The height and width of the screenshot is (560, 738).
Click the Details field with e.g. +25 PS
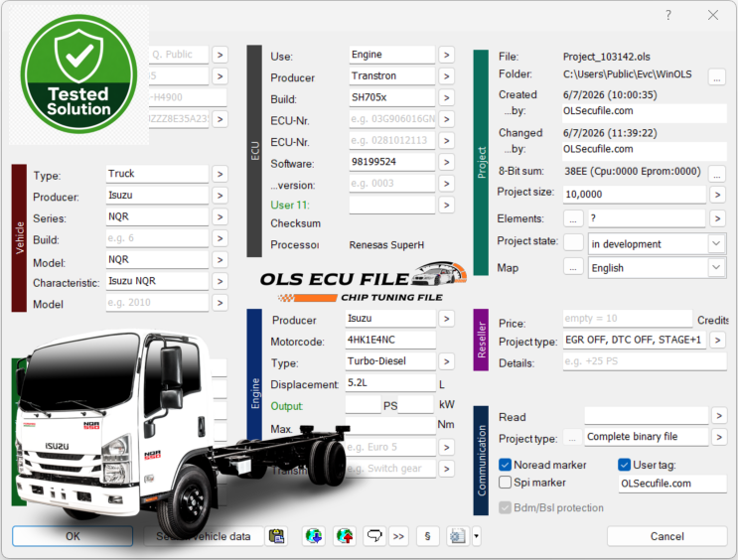[645, 361]
